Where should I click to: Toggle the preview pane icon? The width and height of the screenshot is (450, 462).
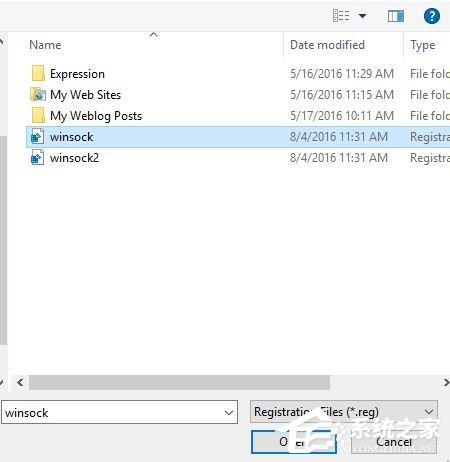[396, 16]
